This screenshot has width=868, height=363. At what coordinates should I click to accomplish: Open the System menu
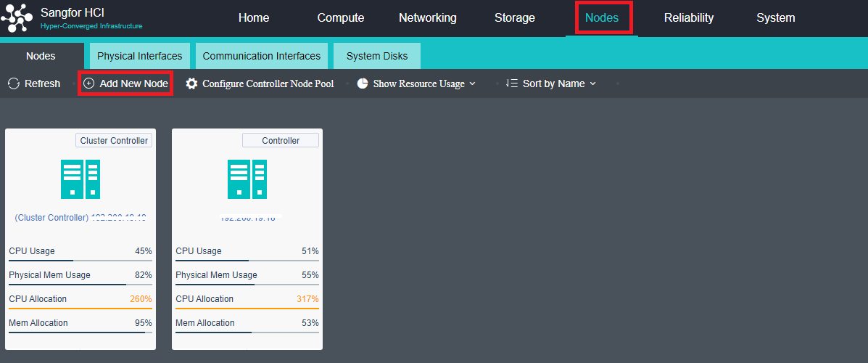coord(776,17)
